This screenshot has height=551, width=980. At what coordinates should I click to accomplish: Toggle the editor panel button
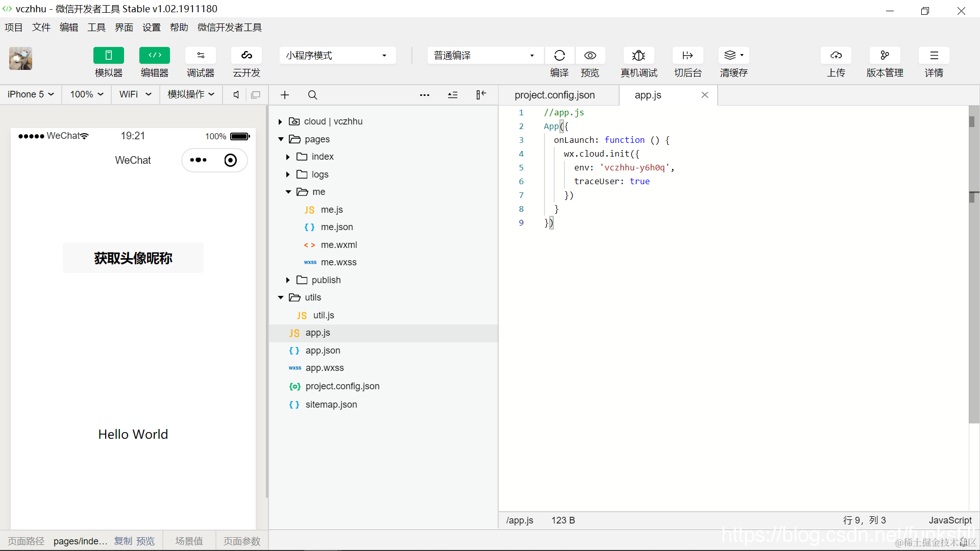[x=154, y=56]
